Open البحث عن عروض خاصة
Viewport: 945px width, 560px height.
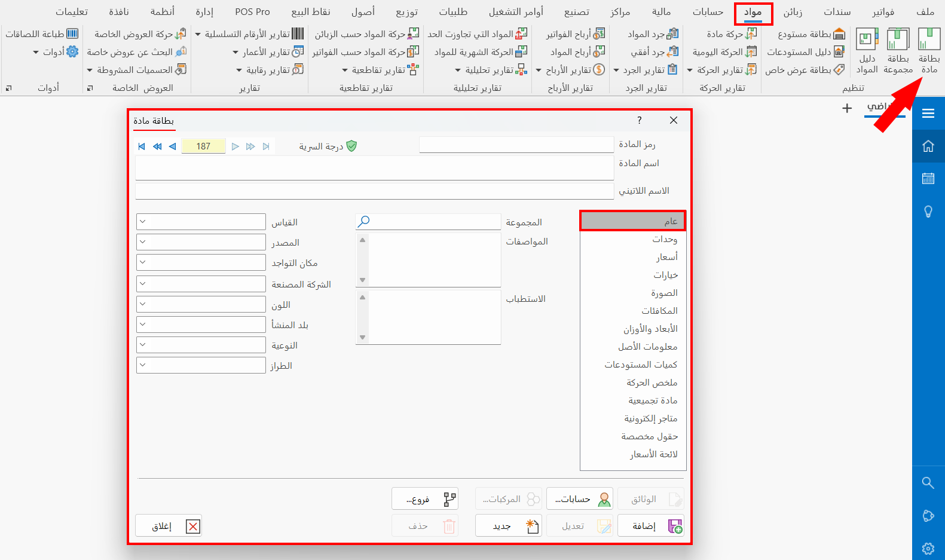pyautogui.click(x=136, y=52)
